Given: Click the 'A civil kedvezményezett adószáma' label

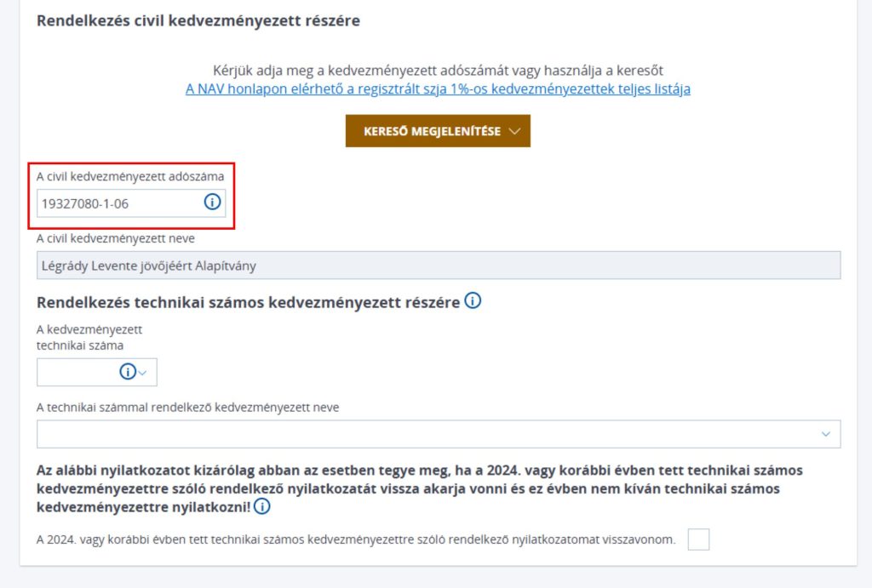Looking at the screenshot, I should (130, 177).
